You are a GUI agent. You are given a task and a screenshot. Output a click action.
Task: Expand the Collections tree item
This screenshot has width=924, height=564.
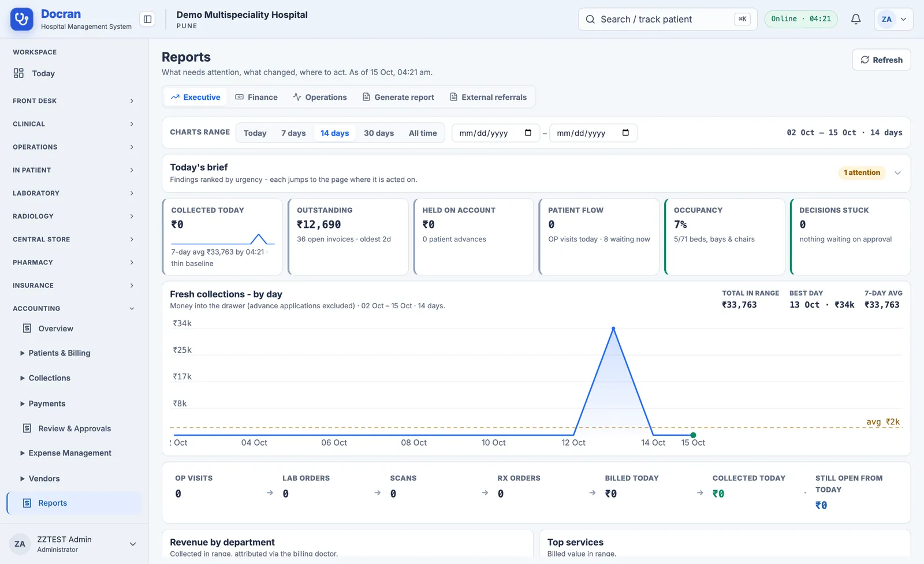[23, 378]
